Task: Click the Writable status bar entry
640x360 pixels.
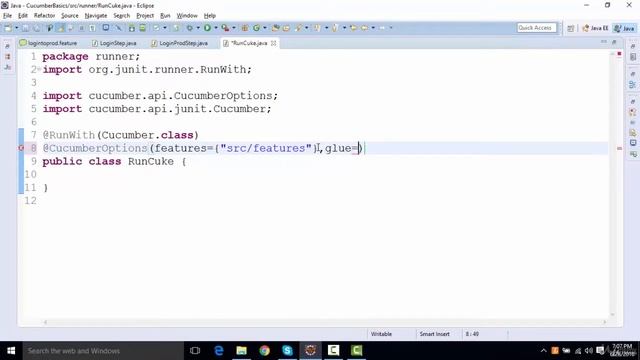Action: pos(381,334)
